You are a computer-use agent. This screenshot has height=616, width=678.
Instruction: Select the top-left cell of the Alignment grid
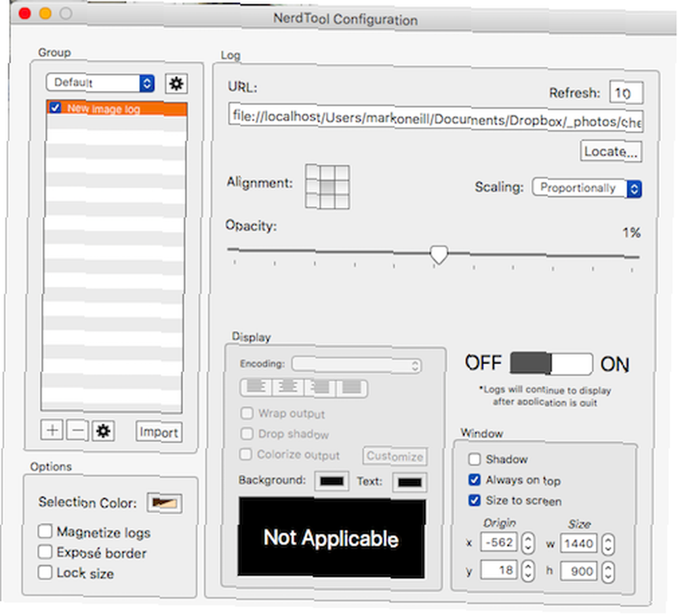coord(313,172)
